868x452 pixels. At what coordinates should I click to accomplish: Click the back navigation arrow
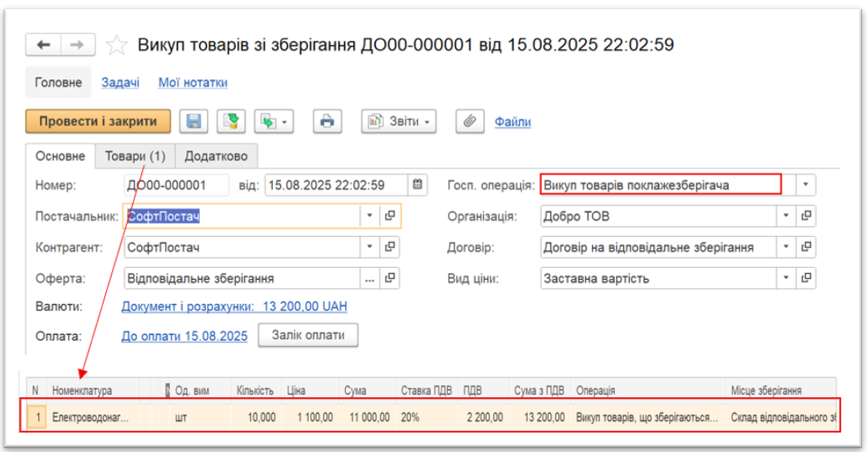tap(44, 45)
